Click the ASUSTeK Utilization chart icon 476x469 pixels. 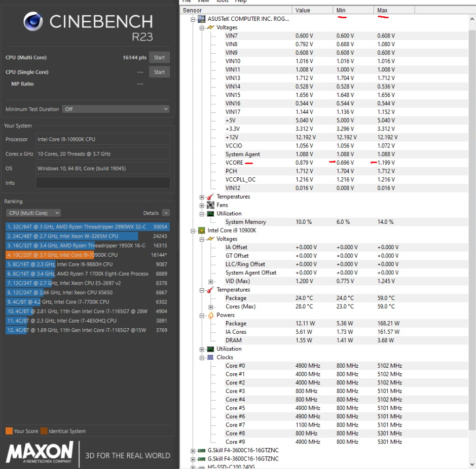pos(210,214)
